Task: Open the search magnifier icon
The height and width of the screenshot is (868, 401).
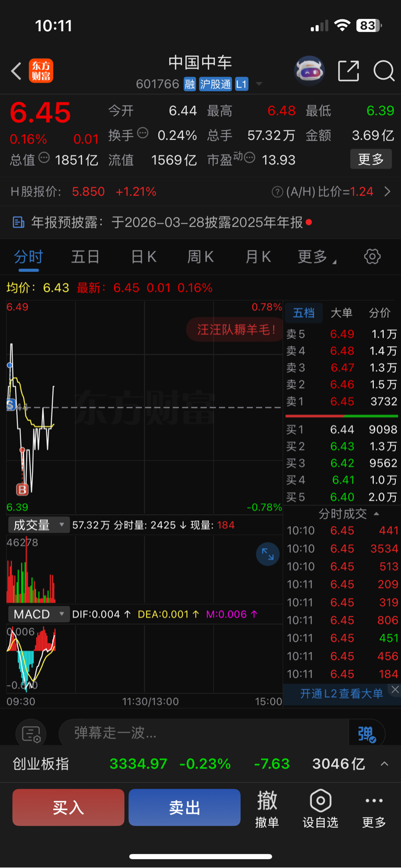Action: pyautogui.click(x=384, y=71)
